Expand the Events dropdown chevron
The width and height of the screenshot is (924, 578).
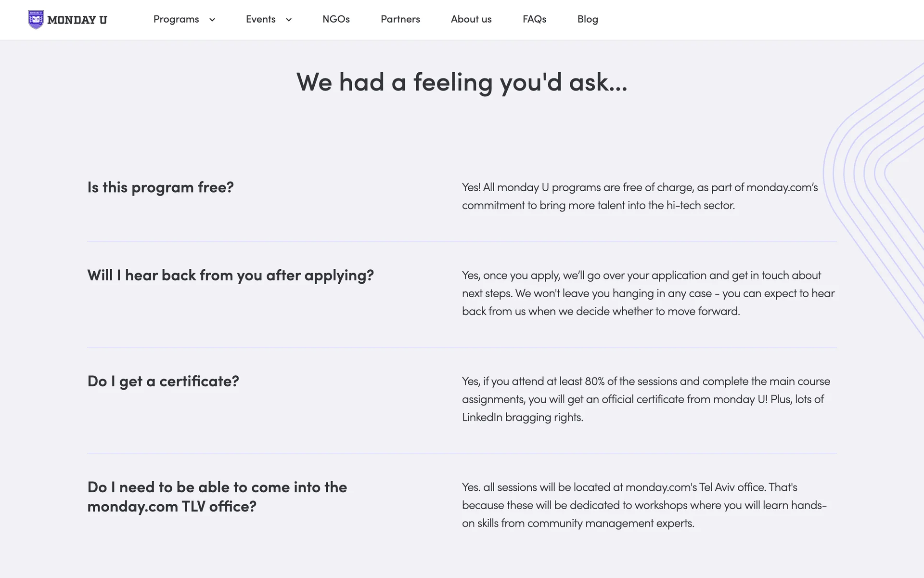pos(289,20)
